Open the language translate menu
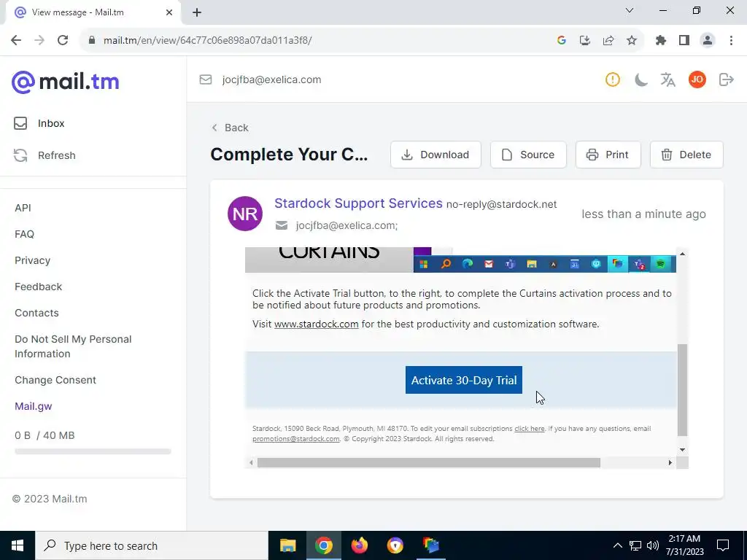747x560 pixels. (668, 79)
